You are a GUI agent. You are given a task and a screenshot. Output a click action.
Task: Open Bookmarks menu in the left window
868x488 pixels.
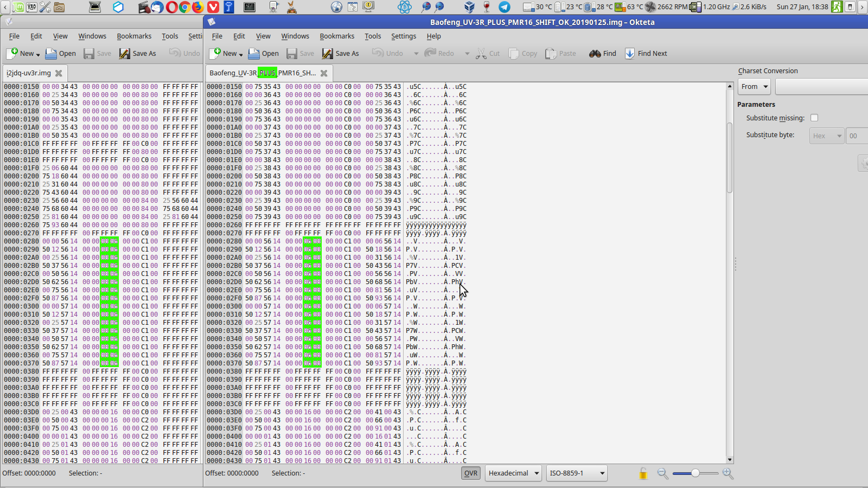pos(134,36)
